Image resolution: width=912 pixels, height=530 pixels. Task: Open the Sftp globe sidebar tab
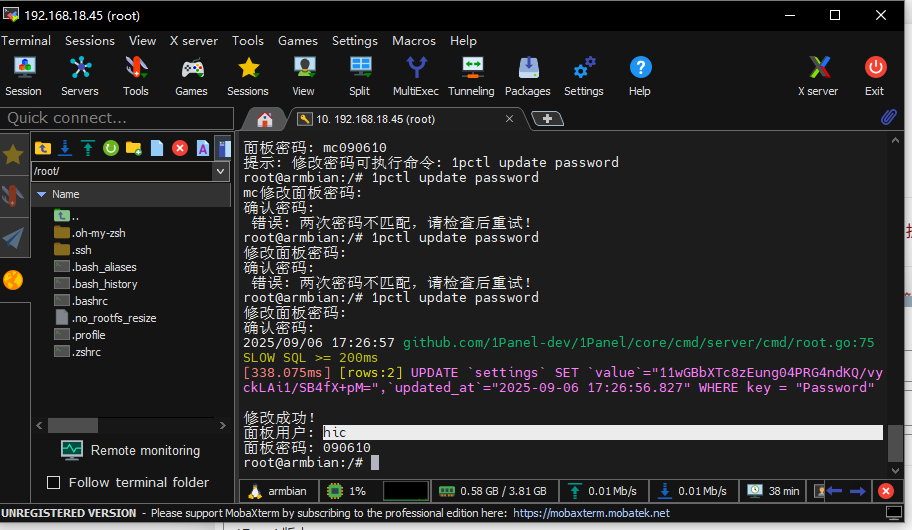pyautogui.click(x=13, y=280)
